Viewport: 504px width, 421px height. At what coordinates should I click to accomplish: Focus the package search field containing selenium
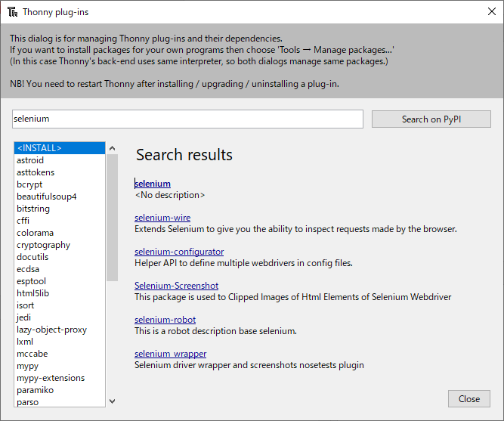187,119
